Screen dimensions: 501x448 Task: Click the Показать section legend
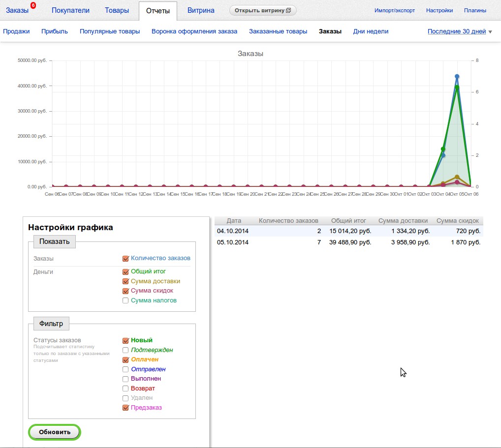[x=54, y=242]
